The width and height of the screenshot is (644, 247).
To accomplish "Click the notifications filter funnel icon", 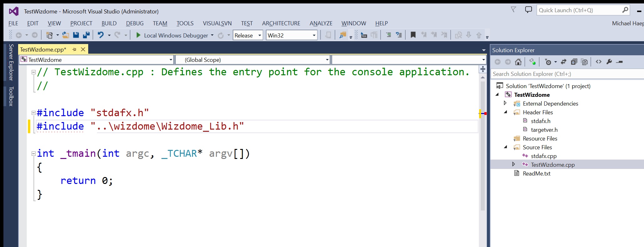I will 513,10.
